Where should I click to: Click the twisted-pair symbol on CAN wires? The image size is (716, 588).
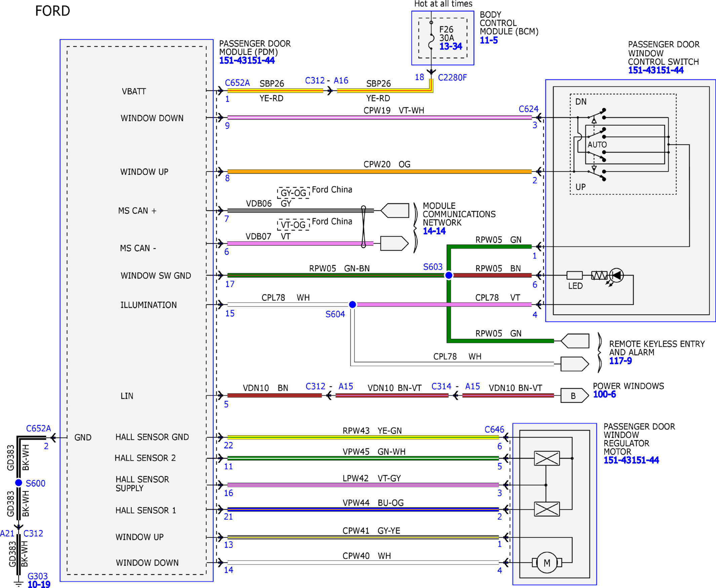(x=363, y=227)
